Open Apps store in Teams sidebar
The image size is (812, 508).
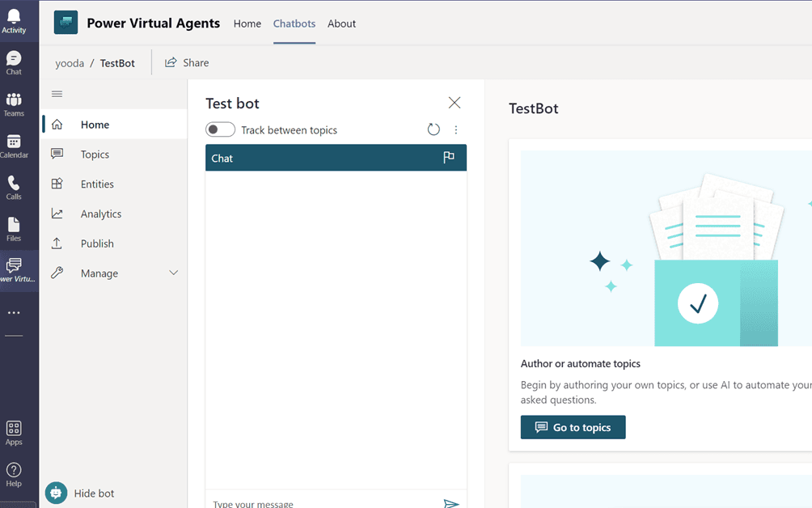pyautogui.click(x=14, y=433)
